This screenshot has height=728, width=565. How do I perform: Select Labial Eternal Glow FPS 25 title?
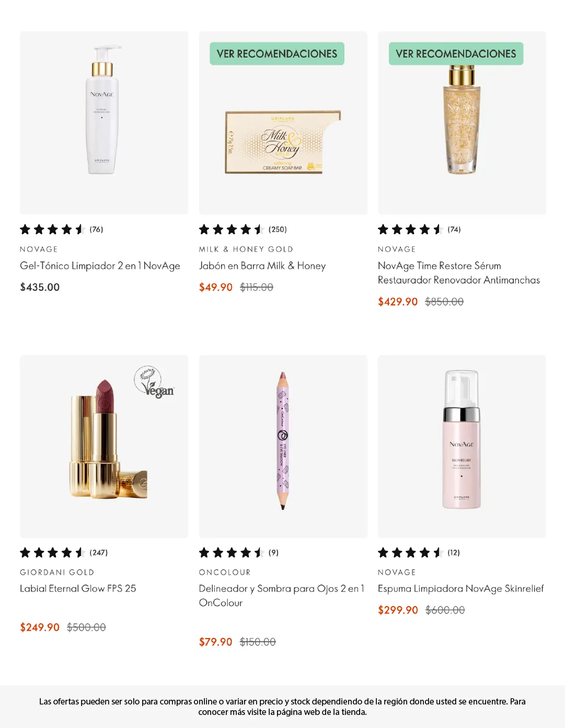[78, 588]
